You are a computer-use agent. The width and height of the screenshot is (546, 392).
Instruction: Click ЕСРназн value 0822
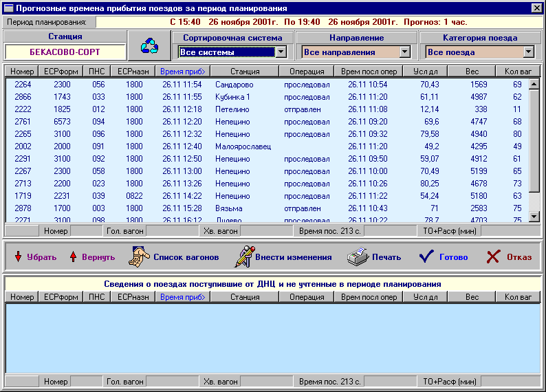[x=134, y=196]
